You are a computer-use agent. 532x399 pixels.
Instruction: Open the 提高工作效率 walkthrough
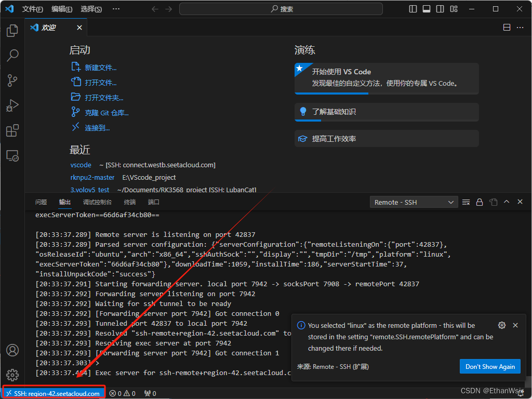tap(387, 138)
